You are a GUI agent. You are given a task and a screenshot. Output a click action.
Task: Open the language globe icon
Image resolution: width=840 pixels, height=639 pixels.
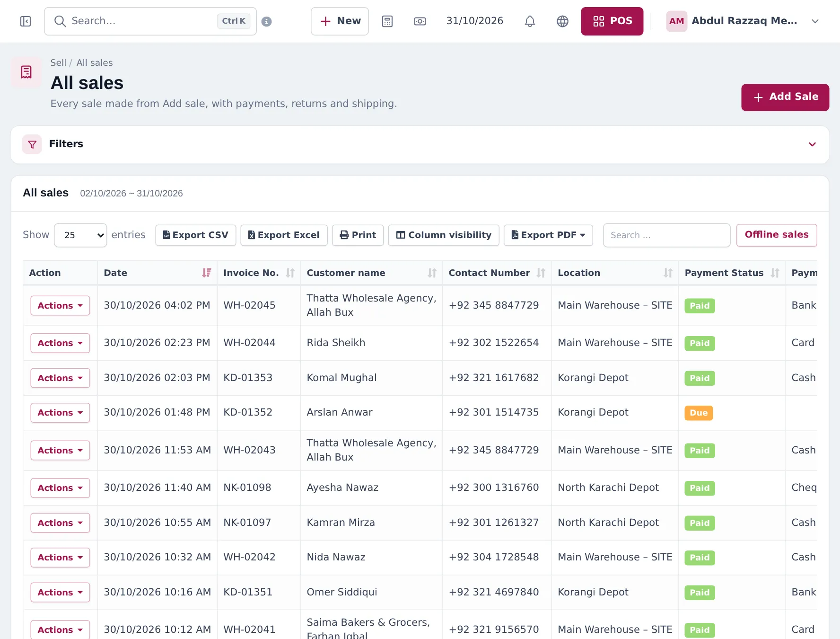tap(562, 21)
